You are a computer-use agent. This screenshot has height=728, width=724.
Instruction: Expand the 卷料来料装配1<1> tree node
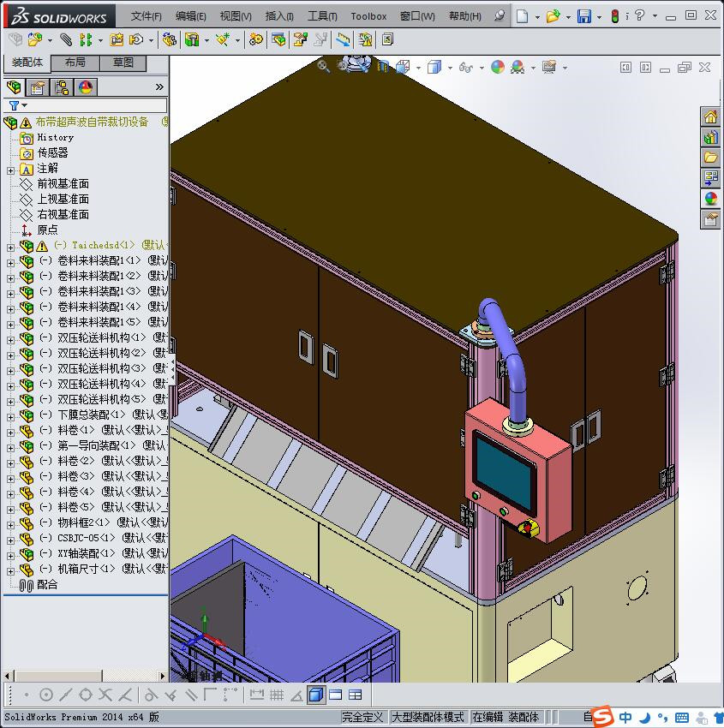click(x=10, y=263)
